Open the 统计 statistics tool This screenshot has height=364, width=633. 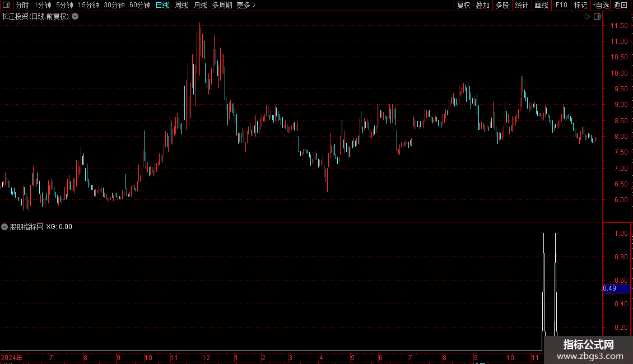pyautogui.click(x=521, y=5)
